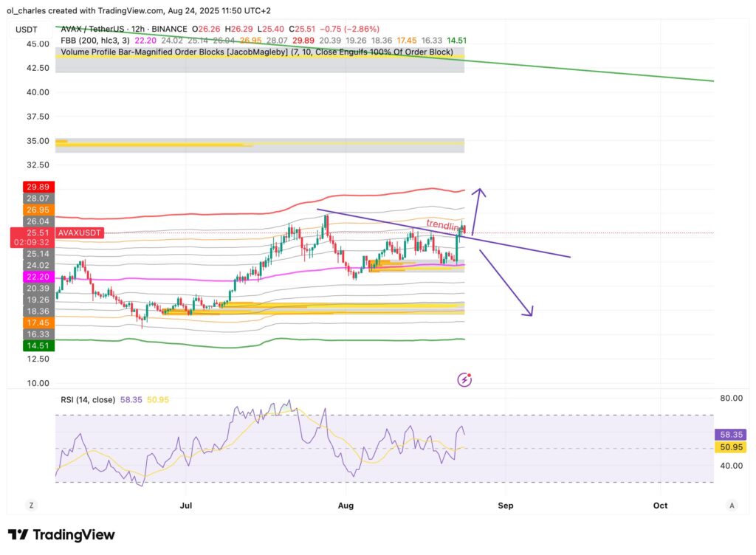756x555 pixels.
Task: Click the magenta 22.20 basis price tag
Action: [x=30, y=276]
